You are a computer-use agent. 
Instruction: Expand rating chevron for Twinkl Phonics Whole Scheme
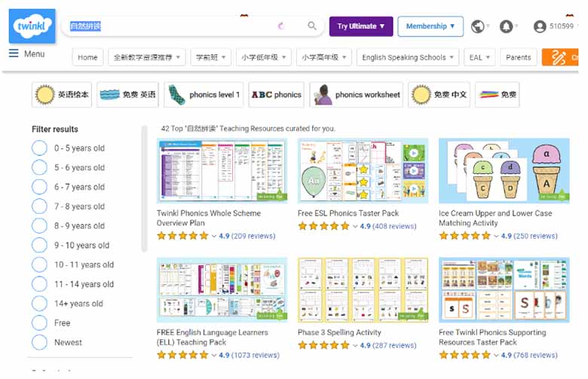pos(214,236)
